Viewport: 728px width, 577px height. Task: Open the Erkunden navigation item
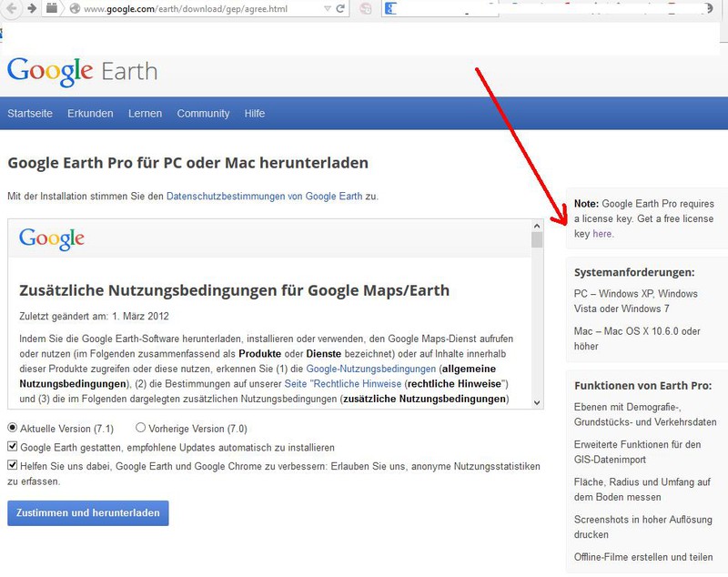coord(90,114)
